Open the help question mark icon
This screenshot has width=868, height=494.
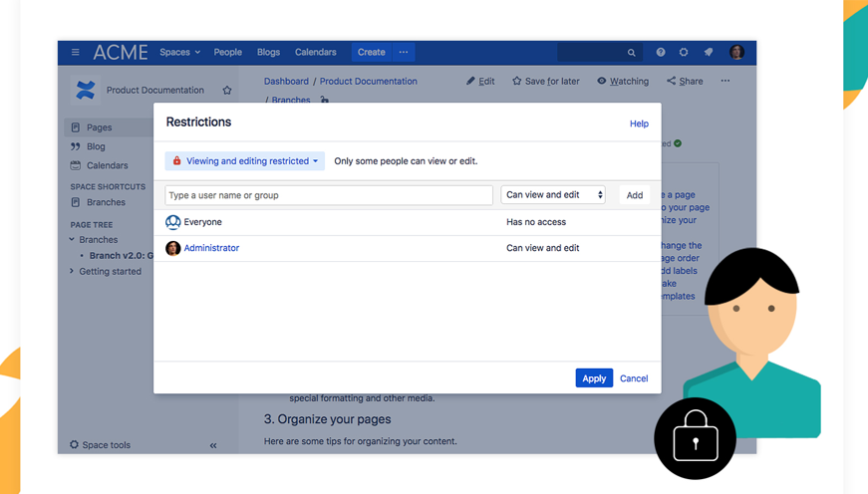(x=661, y=52)
